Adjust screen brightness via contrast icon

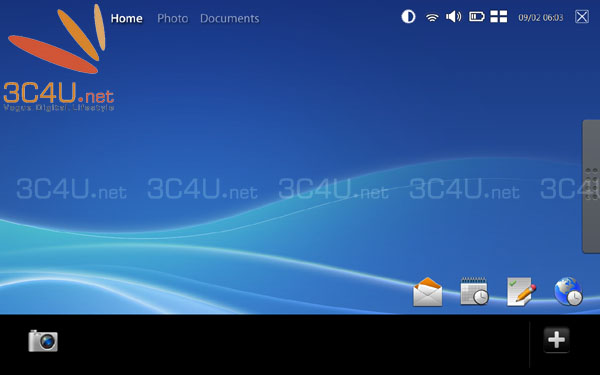point(408,17)
